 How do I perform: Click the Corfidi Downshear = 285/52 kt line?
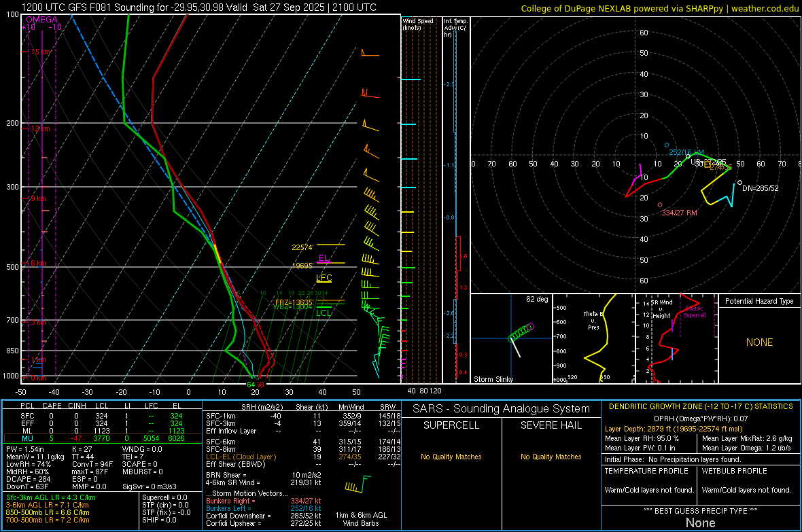264,516
